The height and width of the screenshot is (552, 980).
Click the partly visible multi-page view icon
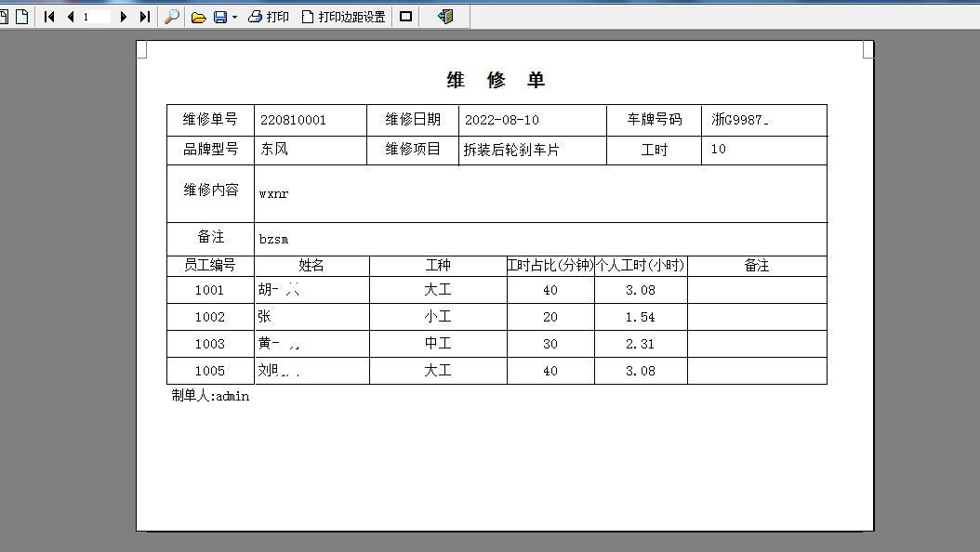[4, 17]
